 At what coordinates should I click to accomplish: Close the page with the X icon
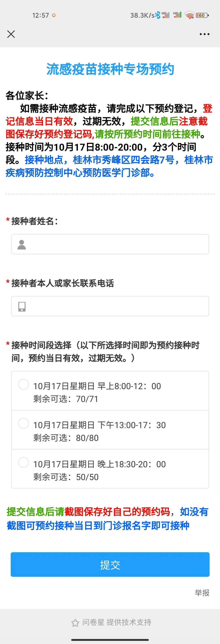(11, 34)
